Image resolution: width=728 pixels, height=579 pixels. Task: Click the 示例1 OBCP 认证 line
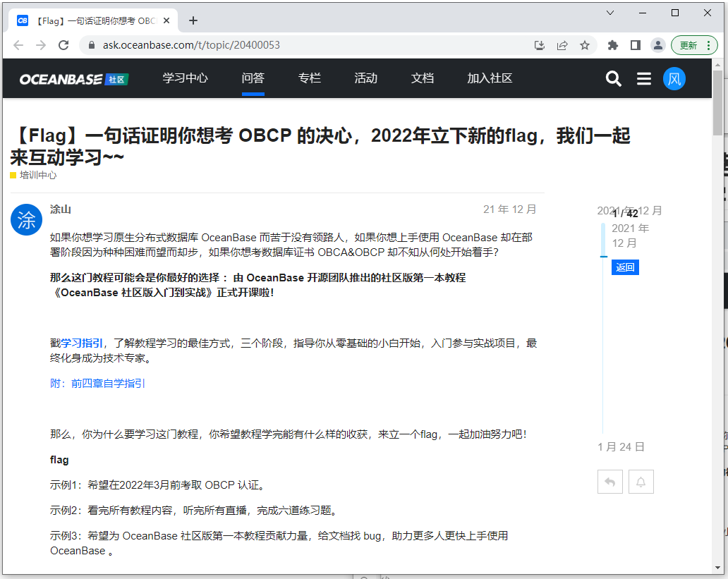(158, 485)
